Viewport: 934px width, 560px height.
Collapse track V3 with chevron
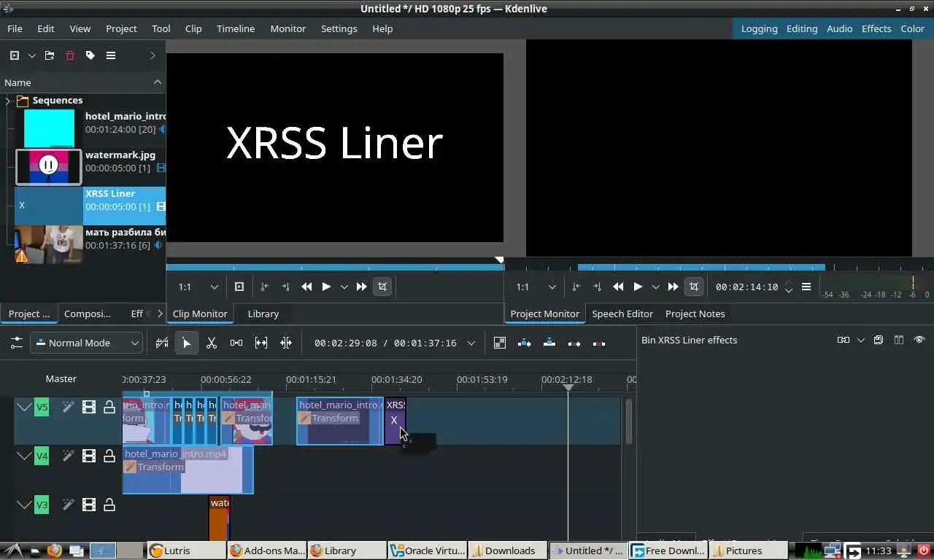coord(24,505)
